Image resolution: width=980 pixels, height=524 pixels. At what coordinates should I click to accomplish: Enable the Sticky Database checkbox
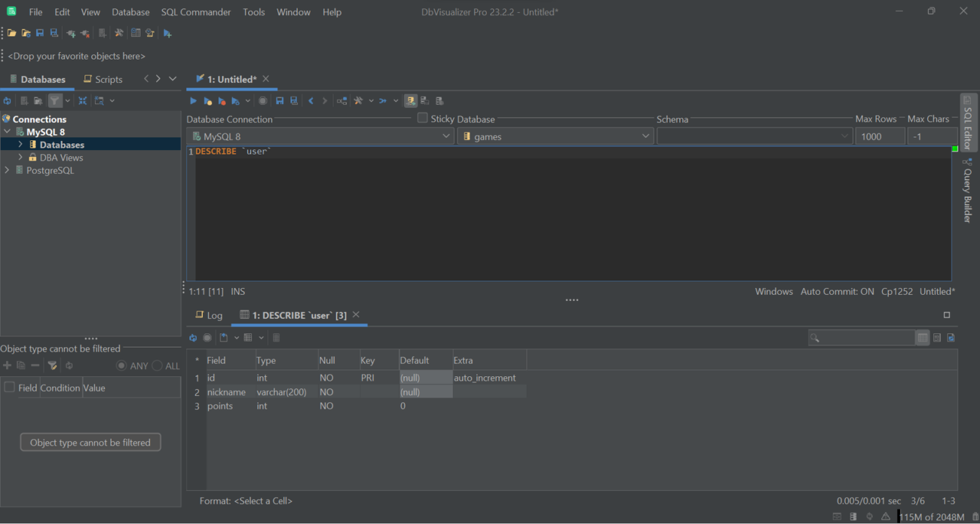point(422,118)
